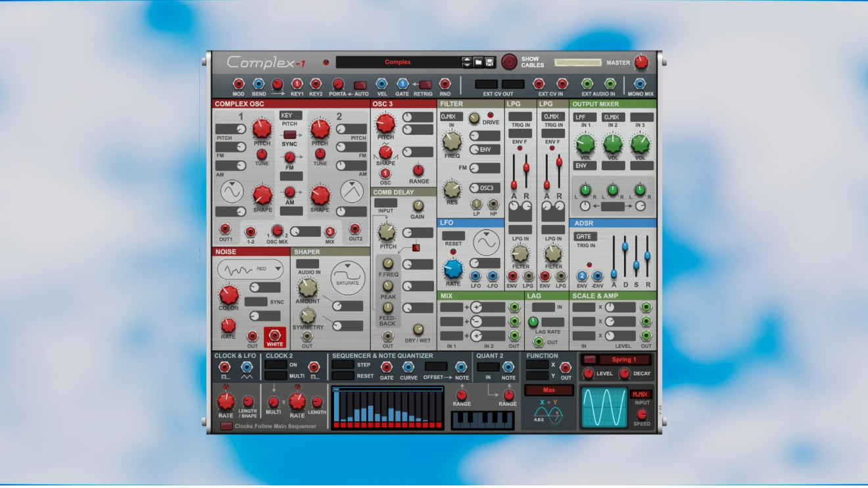Click the ADSR -ENV output jack
Image resolution: width=868 pixels, height=488 pixels.
coord(597,276)
